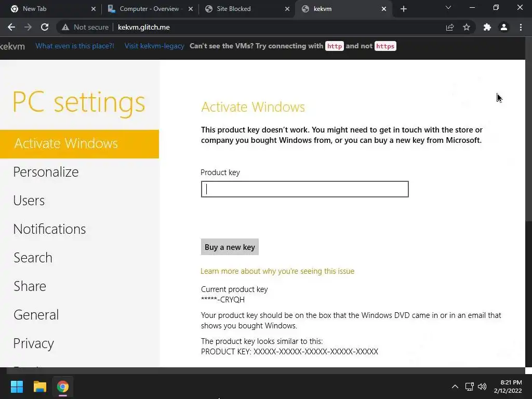Open tab search chevron
The height and width of the screenshot is (399, 532).
point(448,7)
